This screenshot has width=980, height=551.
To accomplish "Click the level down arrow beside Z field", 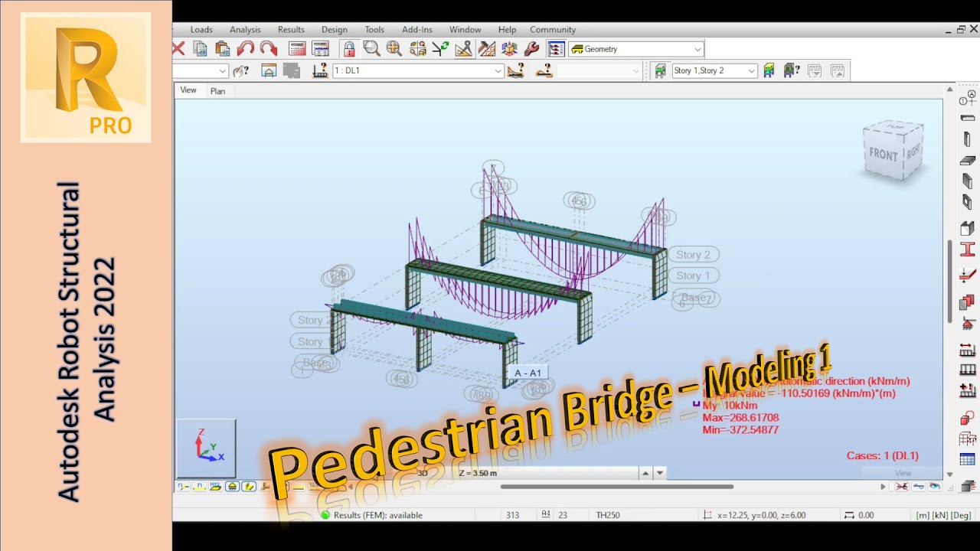I will [x=660, y=473].
